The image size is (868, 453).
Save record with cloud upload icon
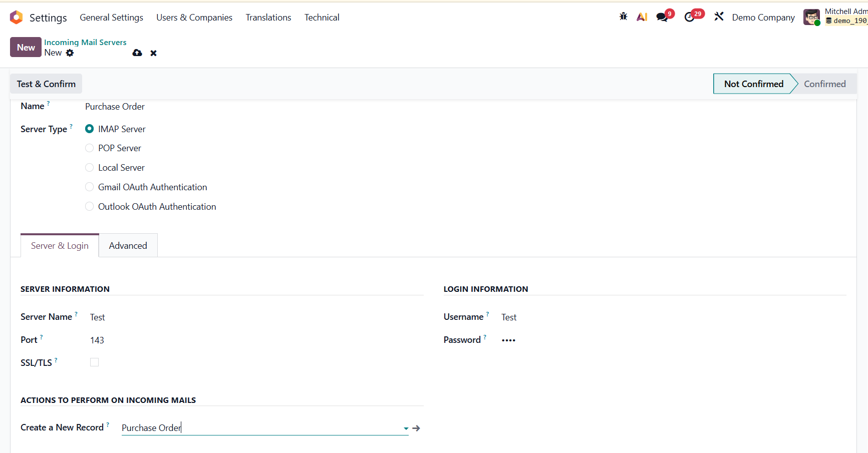click(137, 53)
